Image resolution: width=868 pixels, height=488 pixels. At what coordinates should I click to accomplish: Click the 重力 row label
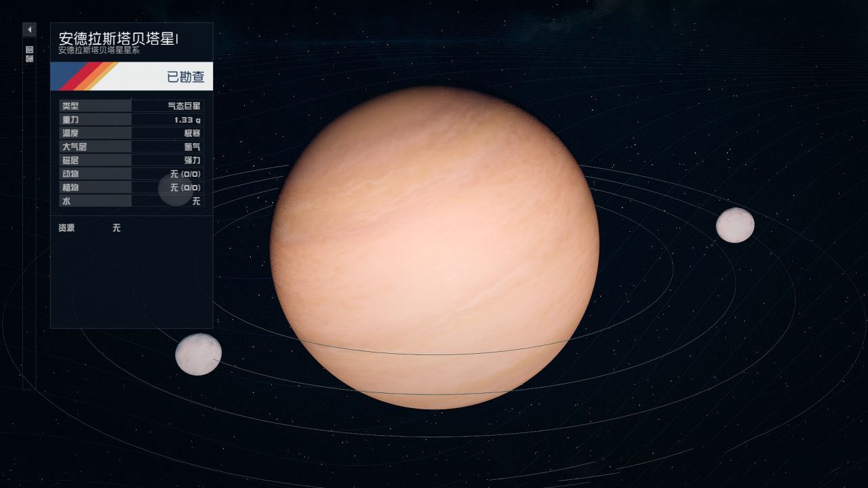coord(70,119)
